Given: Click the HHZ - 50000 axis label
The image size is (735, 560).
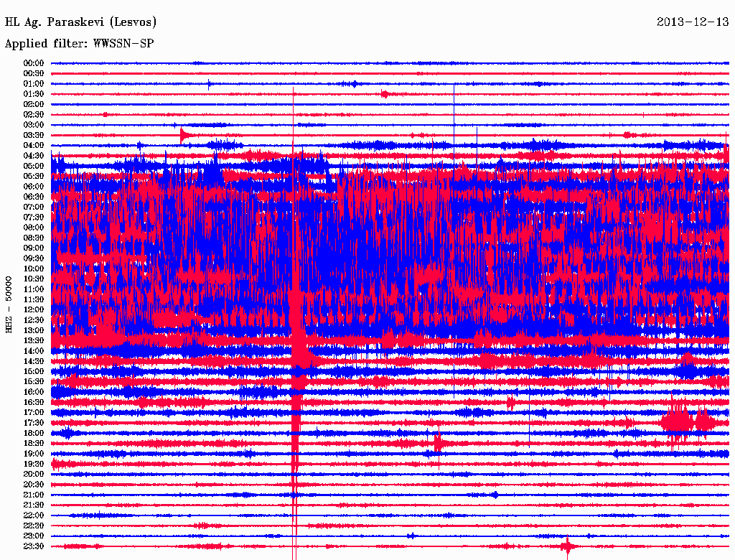Looking at the screenshot, I should (x=9, y=304).
